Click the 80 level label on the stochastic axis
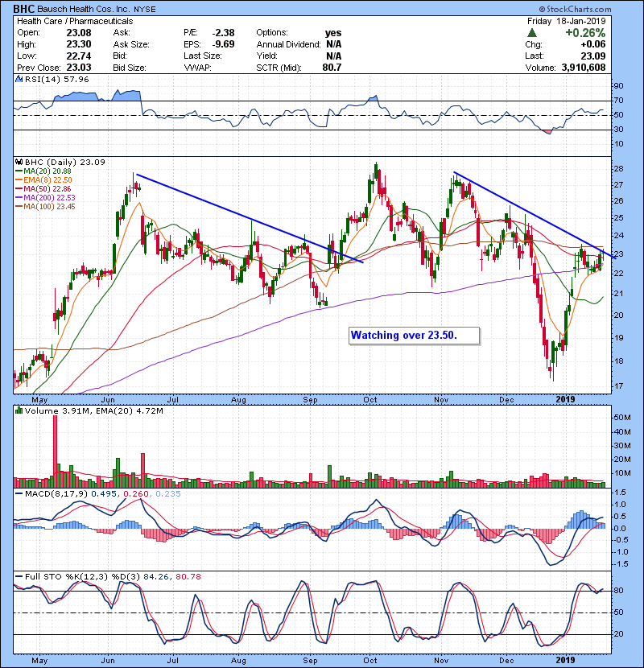 pos(618,591)
